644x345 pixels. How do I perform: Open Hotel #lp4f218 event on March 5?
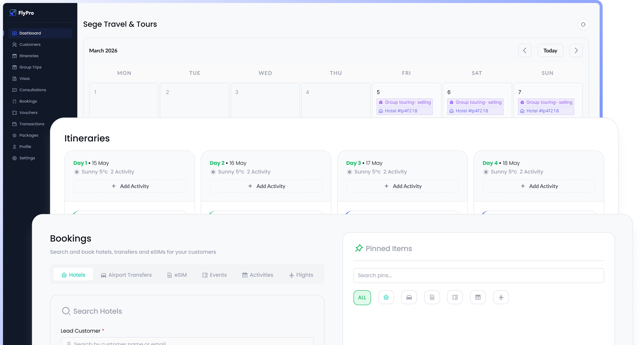click(405, 111)
